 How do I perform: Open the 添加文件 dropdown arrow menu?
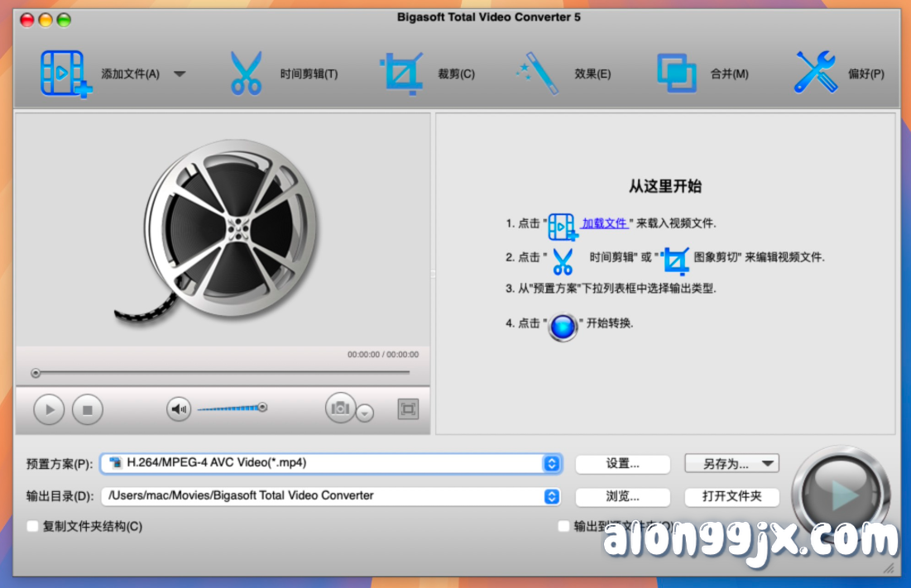(180, 74)
